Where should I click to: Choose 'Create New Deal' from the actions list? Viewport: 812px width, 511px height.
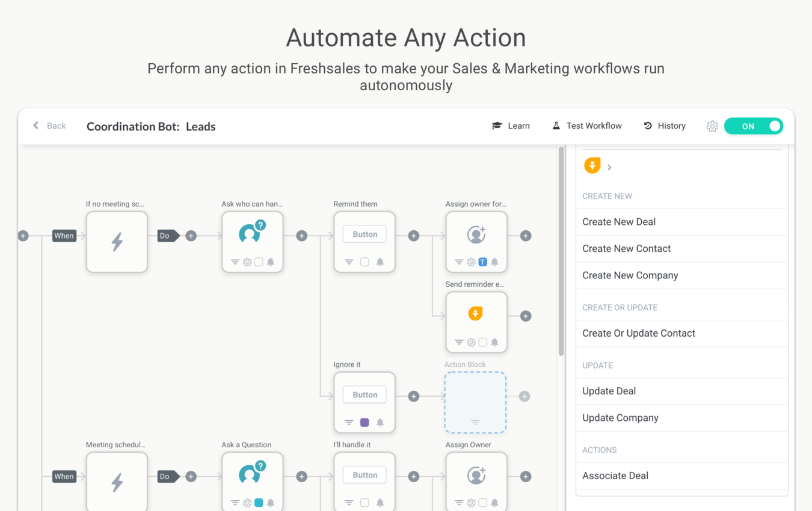coord(619,222)
